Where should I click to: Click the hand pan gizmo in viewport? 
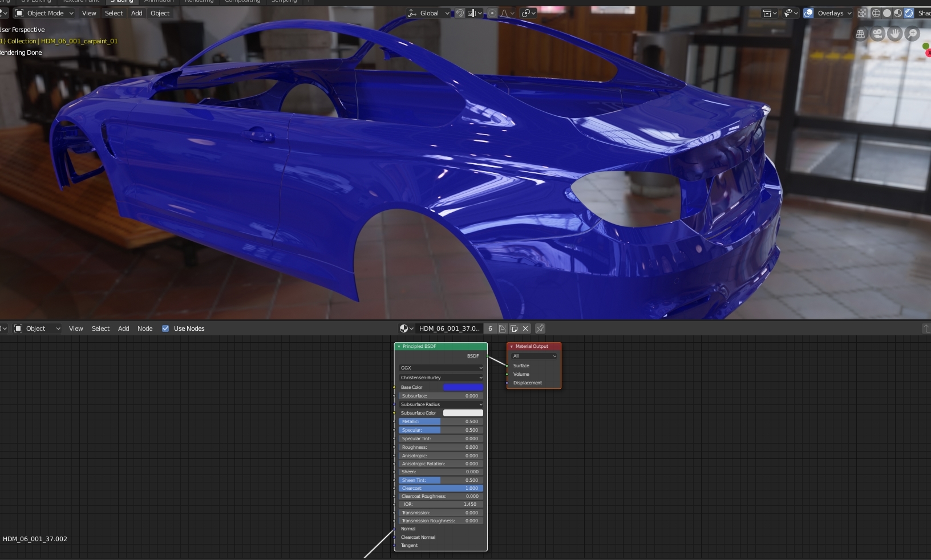(x=895, y=34)
